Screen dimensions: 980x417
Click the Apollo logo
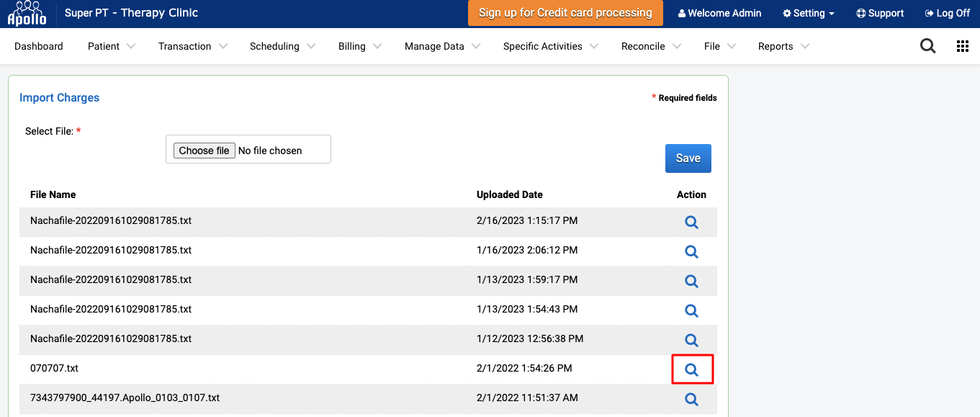coord(27,14)
